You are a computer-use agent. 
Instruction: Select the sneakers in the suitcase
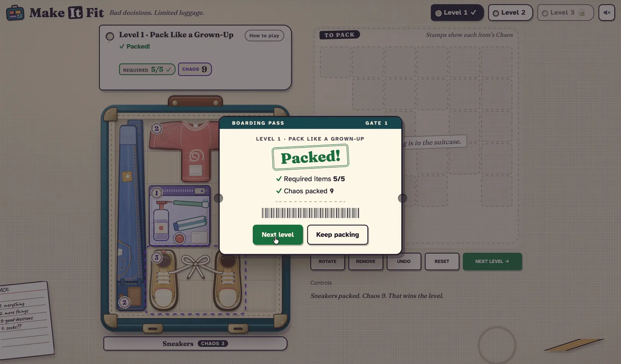point(196,280)
